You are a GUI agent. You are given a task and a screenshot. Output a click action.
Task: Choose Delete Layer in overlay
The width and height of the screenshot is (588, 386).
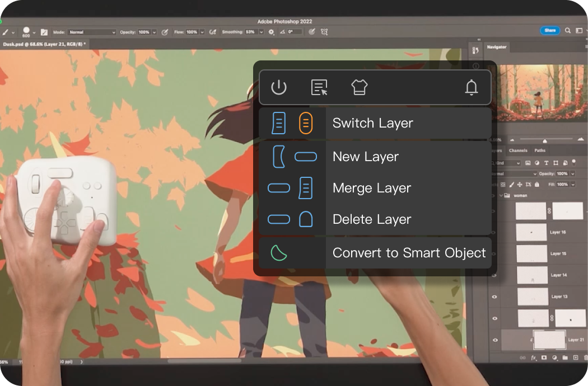pyautogui.click(x=375, y=219)
